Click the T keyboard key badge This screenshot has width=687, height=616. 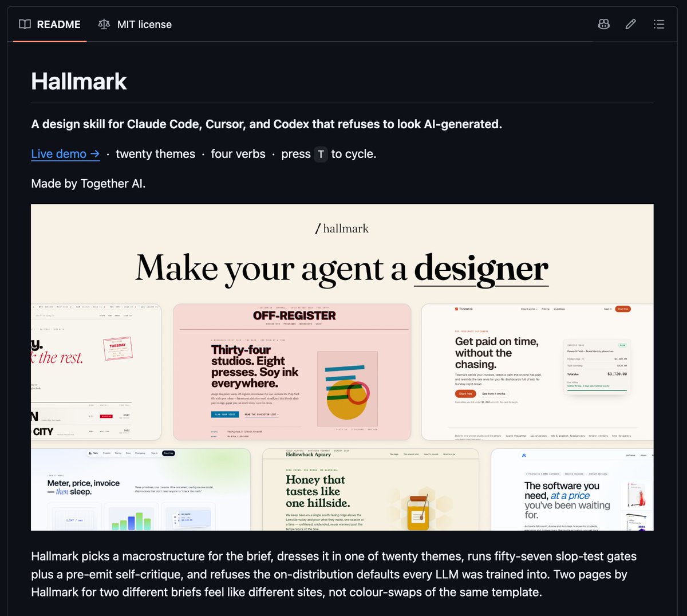point(321,155)
